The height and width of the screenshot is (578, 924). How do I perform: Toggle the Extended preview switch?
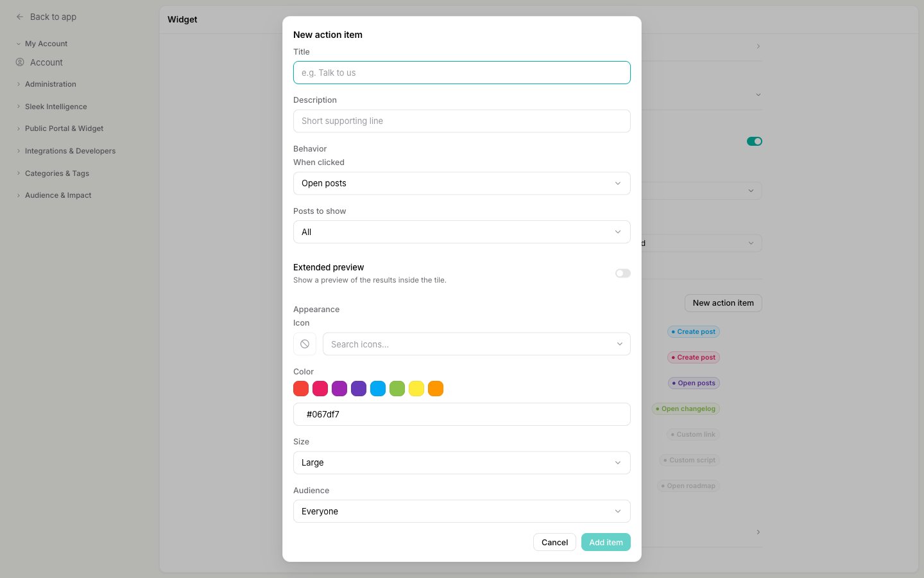(x=622, y=273)
